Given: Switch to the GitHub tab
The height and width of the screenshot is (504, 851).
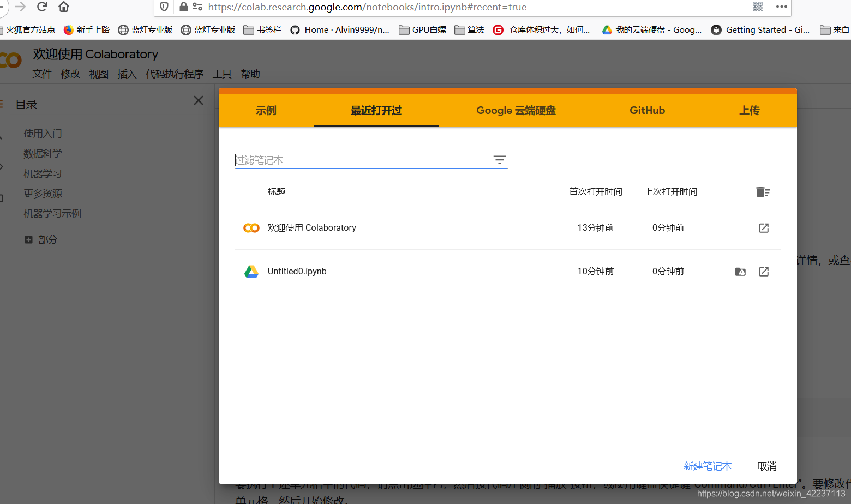Looking at the screenshot, I should (648, 110).
